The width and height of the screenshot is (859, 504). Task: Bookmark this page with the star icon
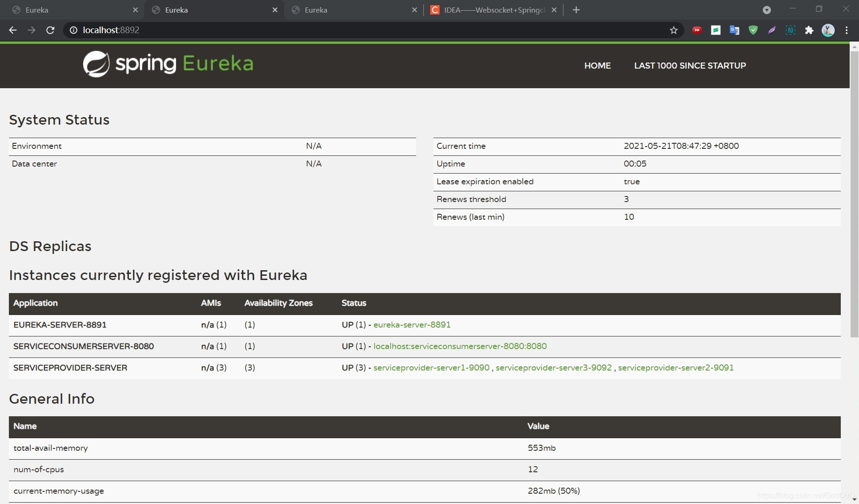coord(674,30)
